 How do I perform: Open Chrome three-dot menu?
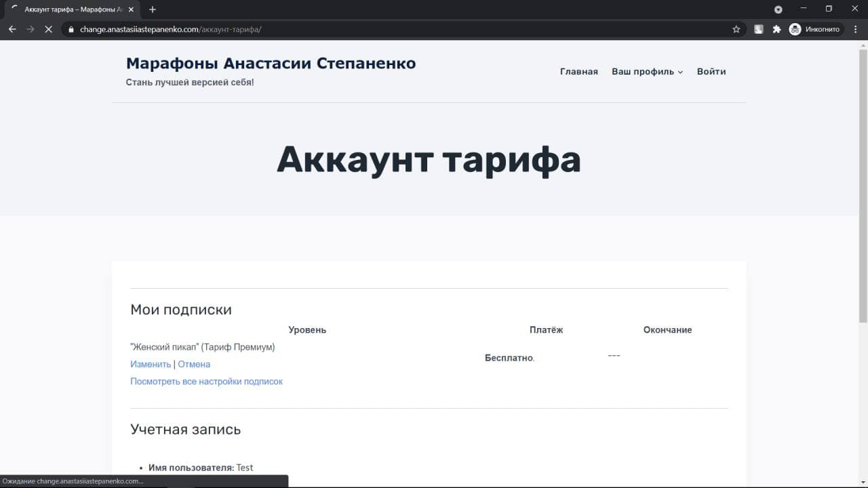coord(855,29)
